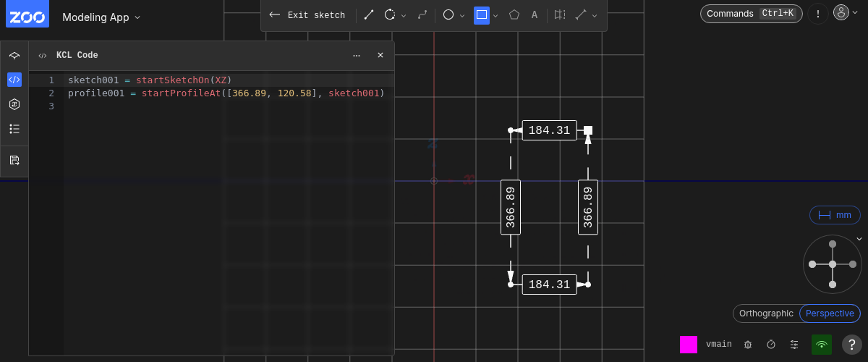
Task: Open the user account menu
Action: coord(841,13)
